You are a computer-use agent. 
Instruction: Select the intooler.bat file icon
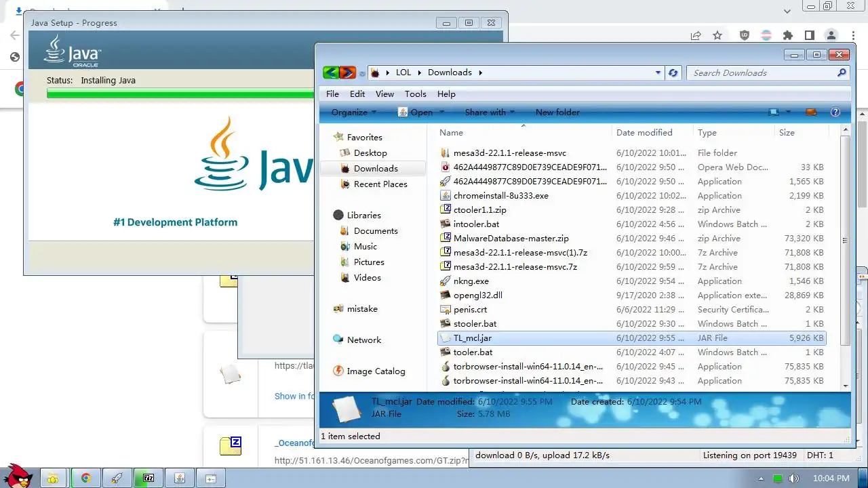(x=446, y=224)
